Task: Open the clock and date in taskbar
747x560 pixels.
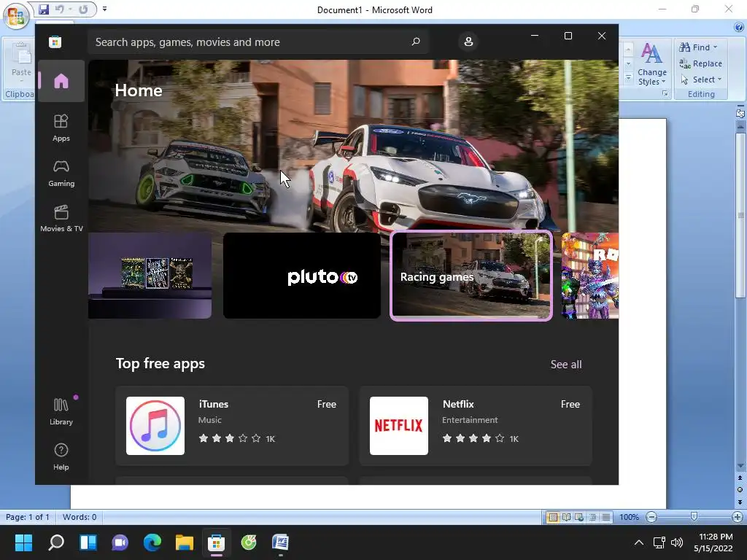Action: coord(713,542)
